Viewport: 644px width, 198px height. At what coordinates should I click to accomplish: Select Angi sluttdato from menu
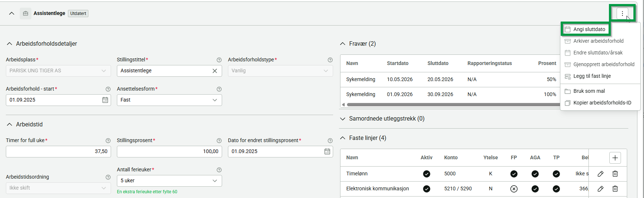pos(586,29)
